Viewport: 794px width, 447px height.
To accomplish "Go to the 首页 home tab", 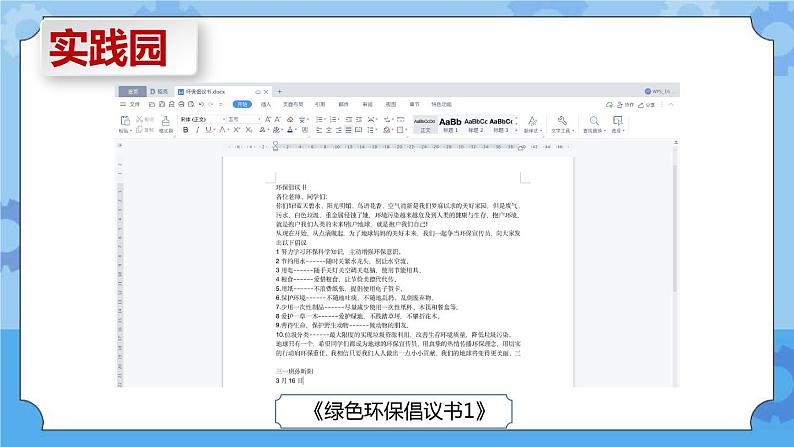I will [133, 92].
